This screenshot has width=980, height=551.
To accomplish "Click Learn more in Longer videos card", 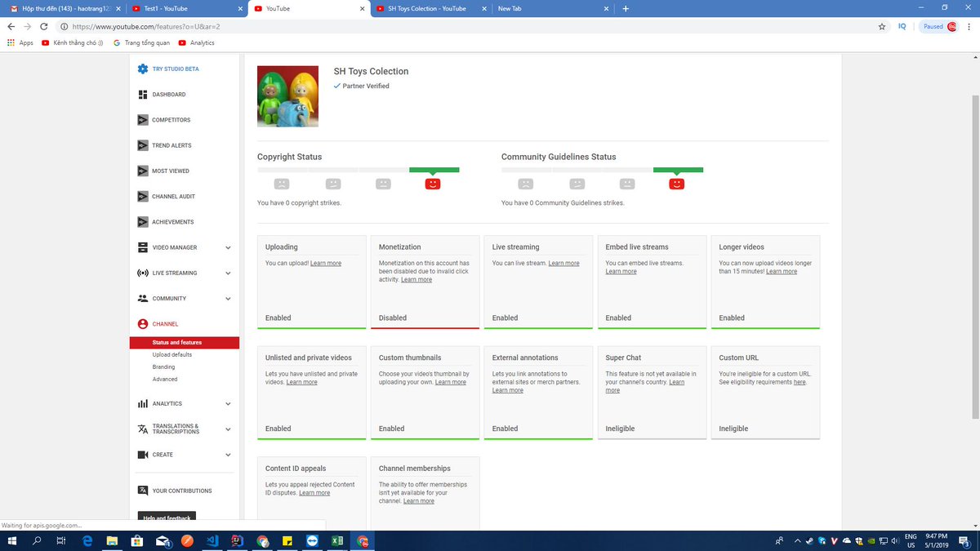I will pyautogui.click(x=782, y=272).
